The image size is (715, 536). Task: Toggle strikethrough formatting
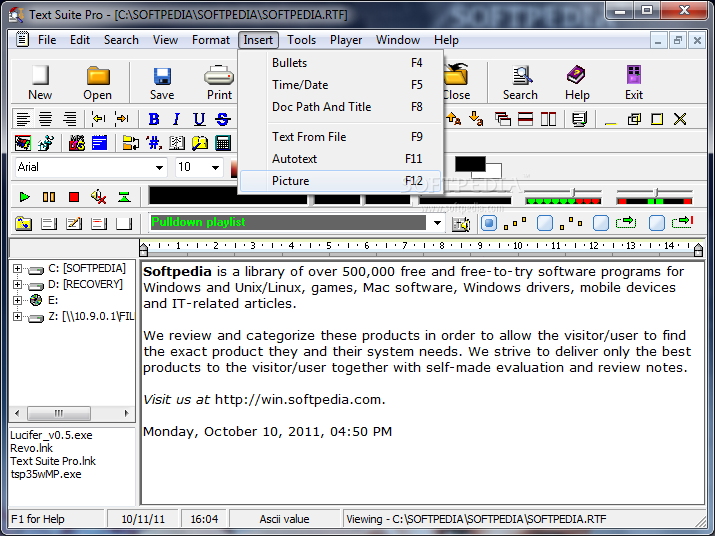[223, 119]
